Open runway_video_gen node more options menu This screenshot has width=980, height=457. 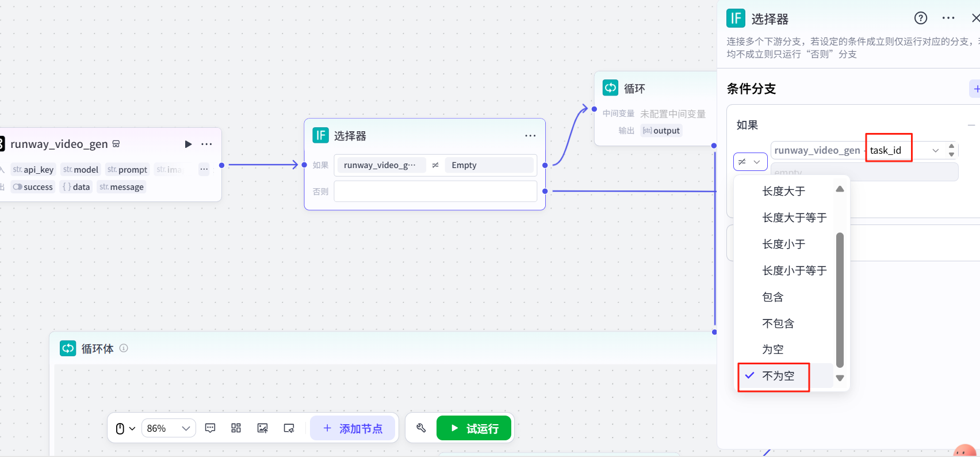coord(207,144)
